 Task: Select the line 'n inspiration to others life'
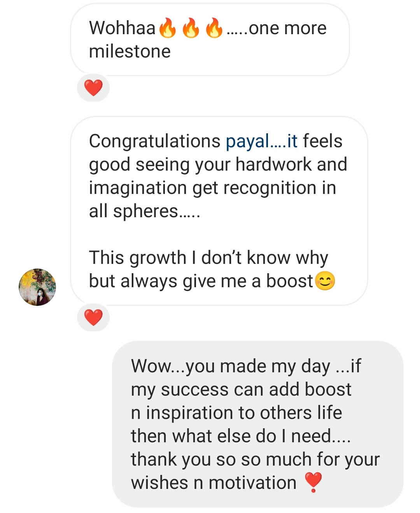pos(236,413)
